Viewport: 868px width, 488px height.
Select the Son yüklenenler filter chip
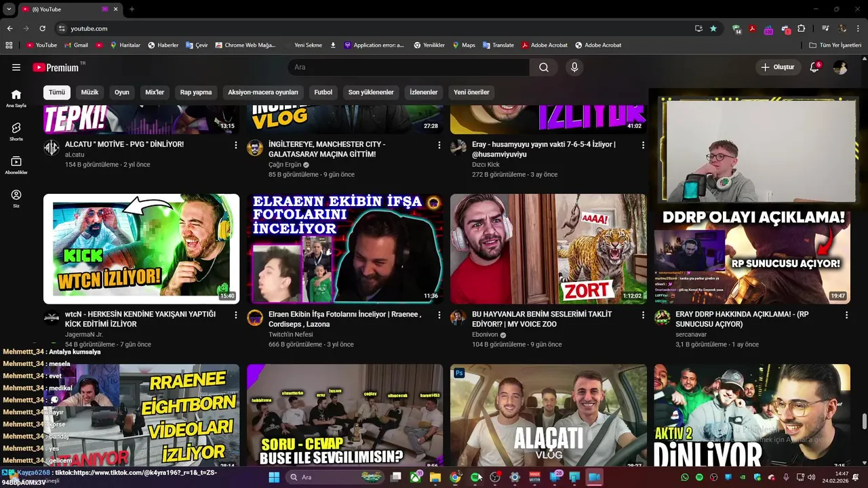pos(371,92)
